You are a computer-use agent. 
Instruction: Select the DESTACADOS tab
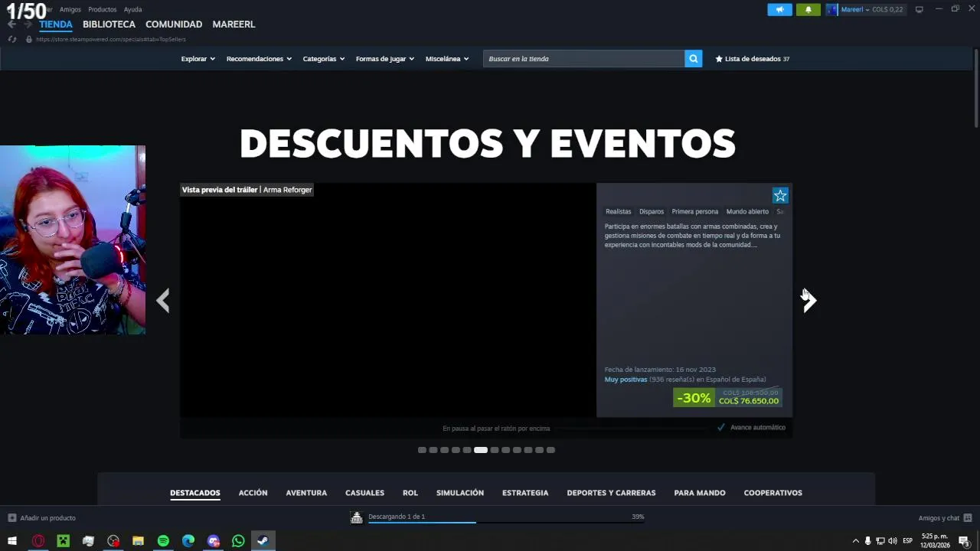pos(195,493)
